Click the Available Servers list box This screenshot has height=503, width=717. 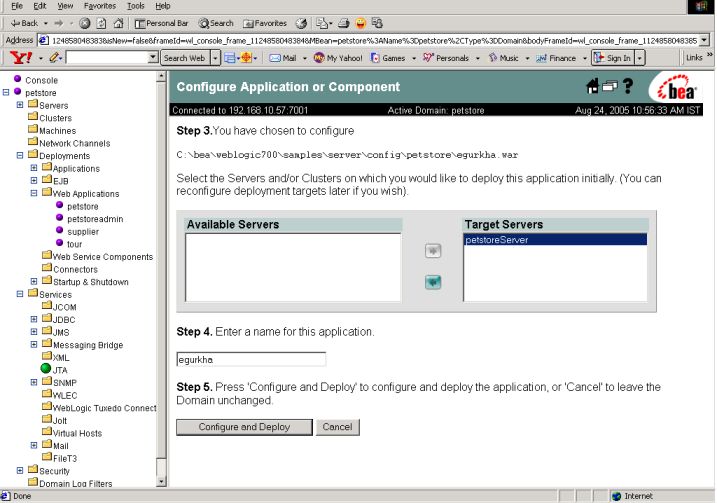pos(293,268)
